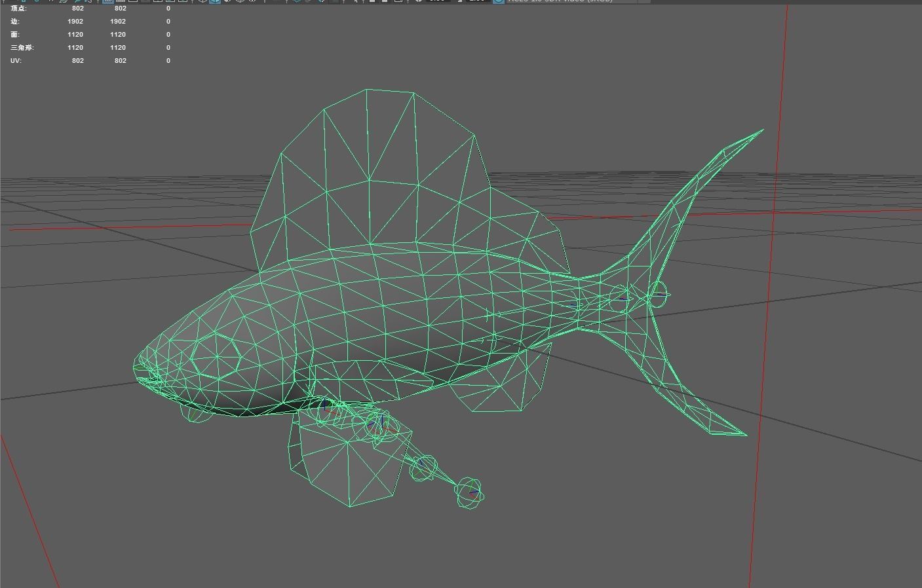
Task: Click the zero value in the 边 row
Action: point(168,22)
